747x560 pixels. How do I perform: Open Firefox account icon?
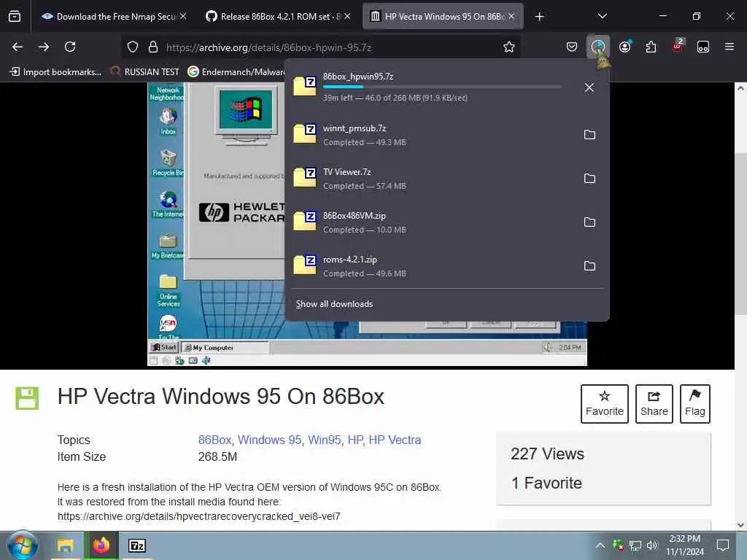pyautogui.click(x=624, y=47)
